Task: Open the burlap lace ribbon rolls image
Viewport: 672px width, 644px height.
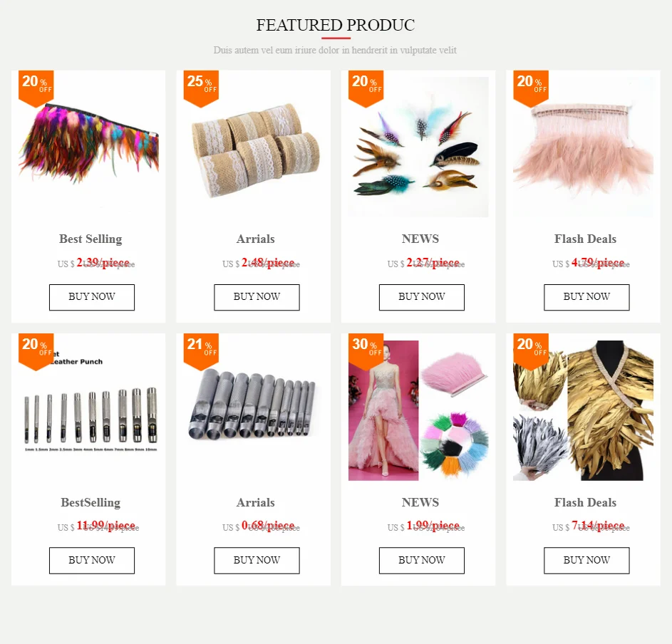Action: pyautogui.click(x=253, y=147)
